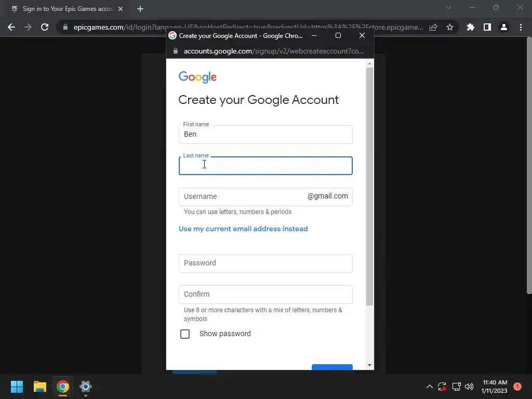Viewport: 532px width, 399px height.
Task: Enable the Show password checkbox
Action: 185,334
